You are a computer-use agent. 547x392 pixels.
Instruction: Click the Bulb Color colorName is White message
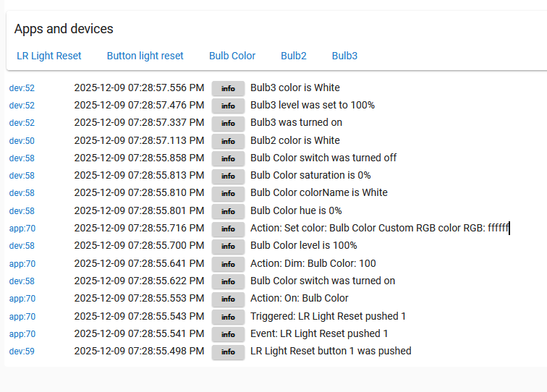pos(319,193)
